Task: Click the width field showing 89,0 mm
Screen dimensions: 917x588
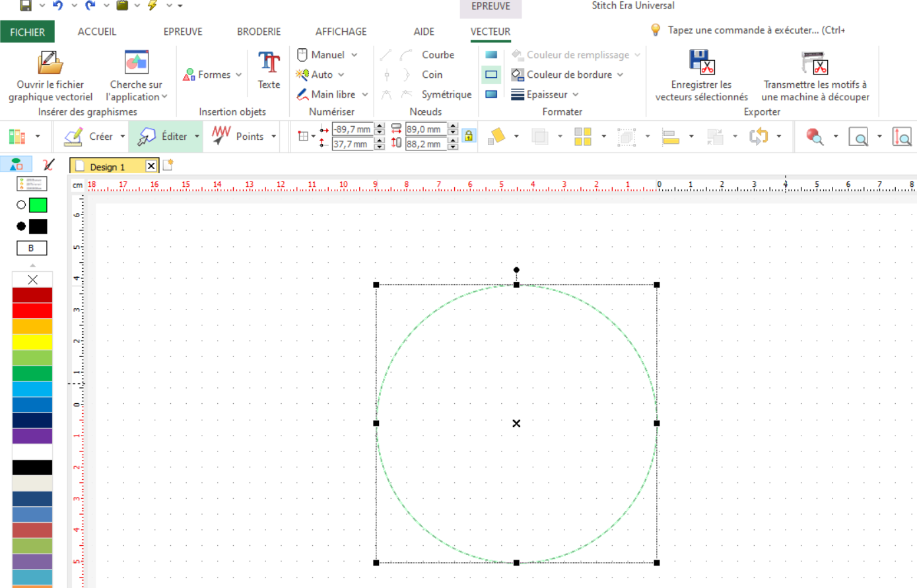Action: tap(423, 129)
